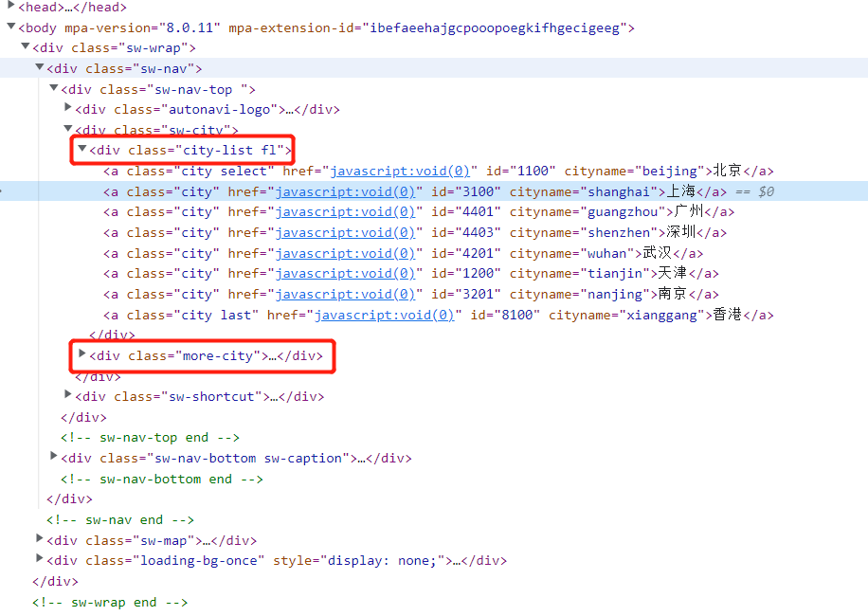Collapse the sw-nav-top div node
This screenshot has width=868, height=616.
coord(54,88)
